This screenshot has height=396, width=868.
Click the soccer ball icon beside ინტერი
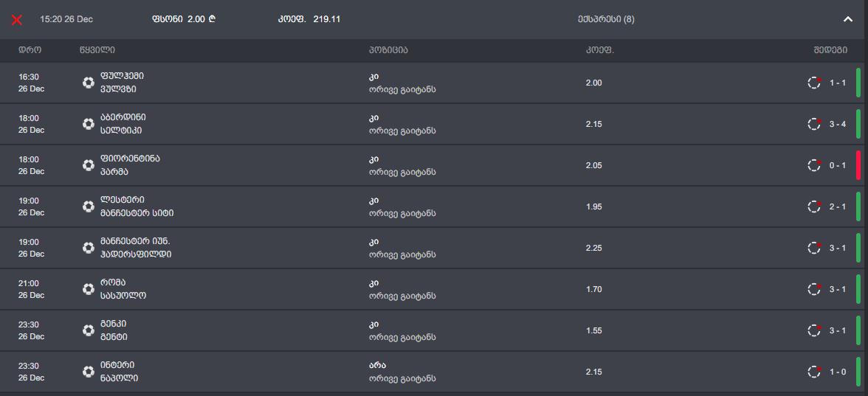[x=89, y=372]
